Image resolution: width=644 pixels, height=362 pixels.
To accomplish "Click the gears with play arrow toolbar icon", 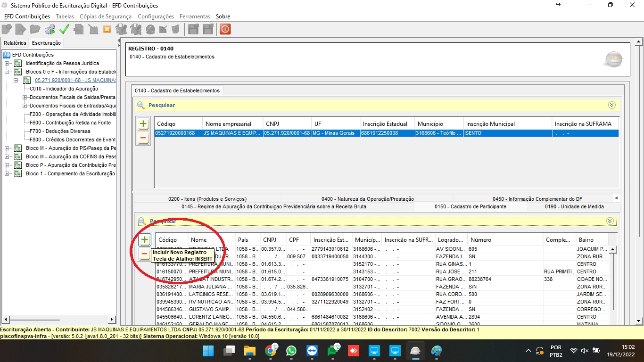I will pos(50,29).
